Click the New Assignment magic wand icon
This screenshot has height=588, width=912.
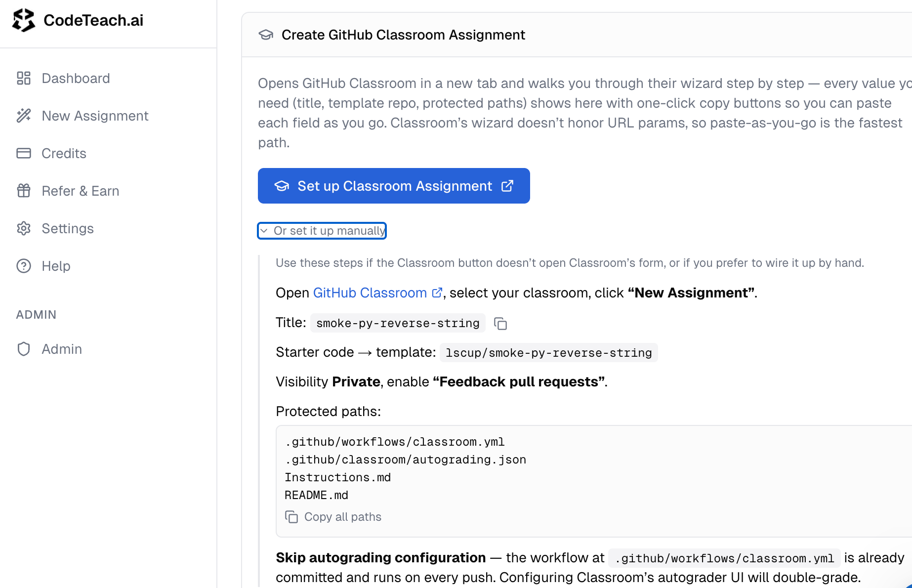pyautogui.click(x=24, y=116)
